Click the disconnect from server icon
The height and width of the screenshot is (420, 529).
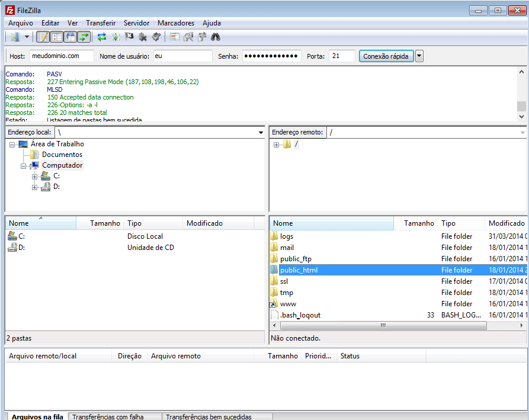143,37
